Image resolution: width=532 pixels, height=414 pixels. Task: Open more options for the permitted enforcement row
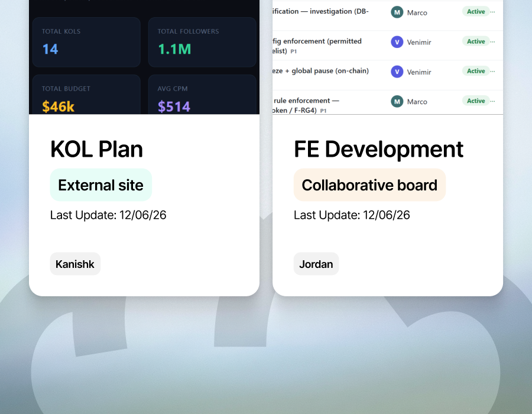[x=492, y=41]
